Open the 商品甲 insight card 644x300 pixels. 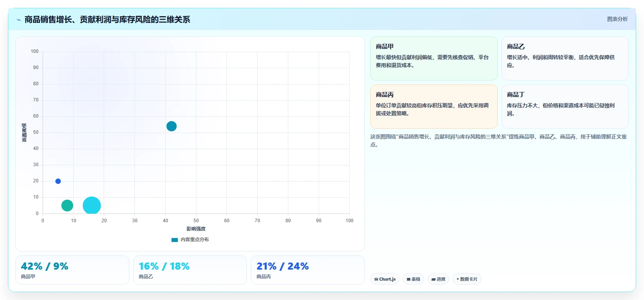[434, 58]
